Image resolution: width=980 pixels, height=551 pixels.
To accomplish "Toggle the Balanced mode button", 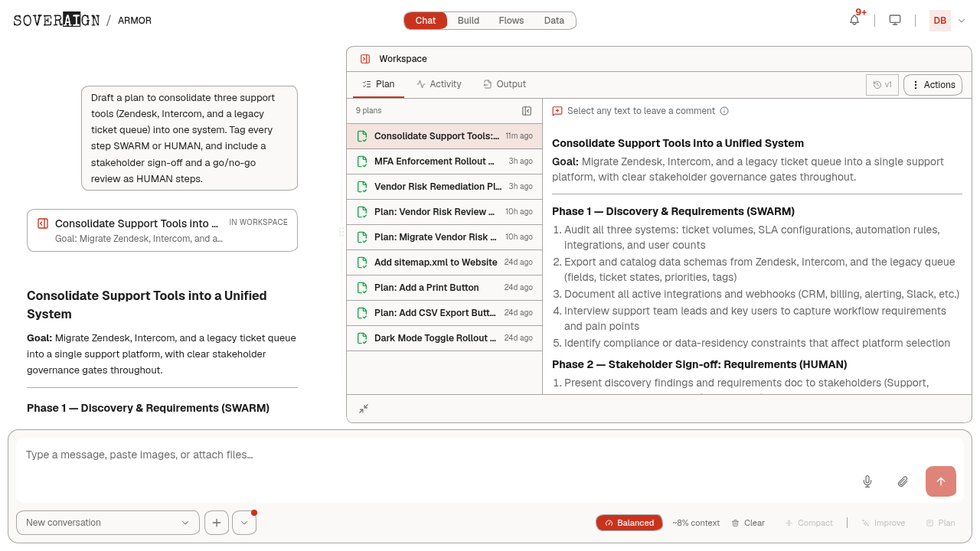I will click(x=629, y=523).
